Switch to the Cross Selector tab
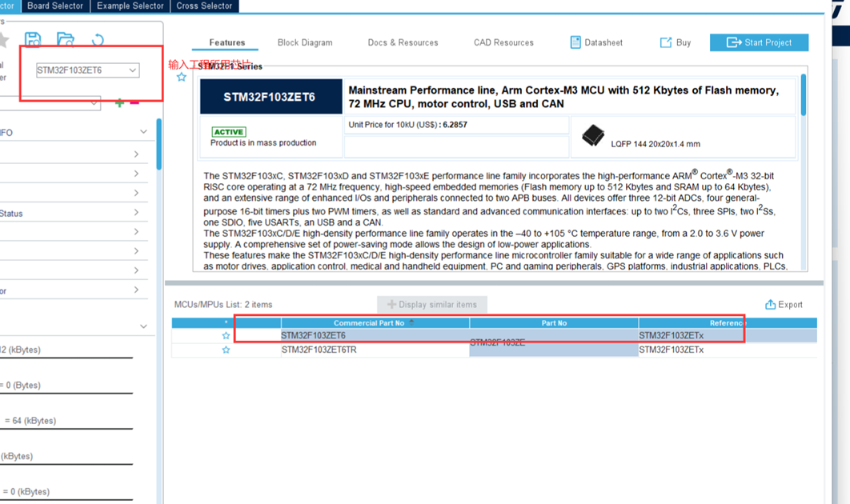The width and height of the screenshot is (850, 504). point(204,6)
